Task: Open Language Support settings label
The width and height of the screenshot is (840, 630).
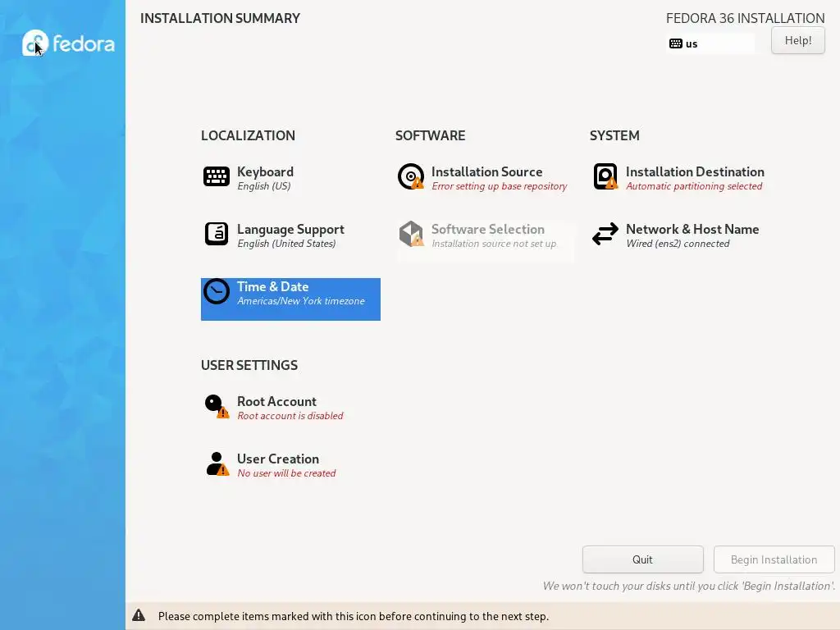Action: coord(290,230)
